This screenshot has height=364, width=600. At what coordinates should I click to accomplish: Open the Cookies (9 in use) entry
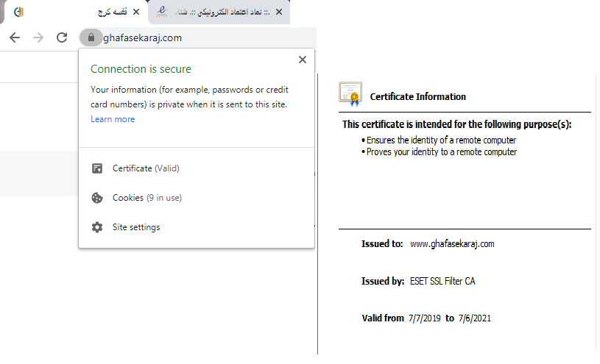[x=147, y=198]
